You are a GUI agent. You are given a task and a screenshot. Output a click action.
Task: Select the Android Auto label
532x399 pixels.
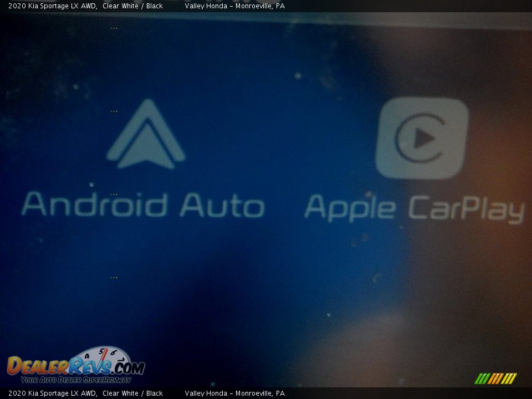tap(143, 204)
